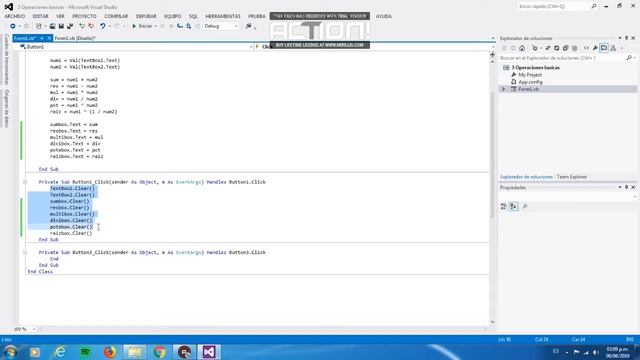Open Internet Explorer from the taskbar
The height and width of the screenshot is (360, 640).
[60, 352]
